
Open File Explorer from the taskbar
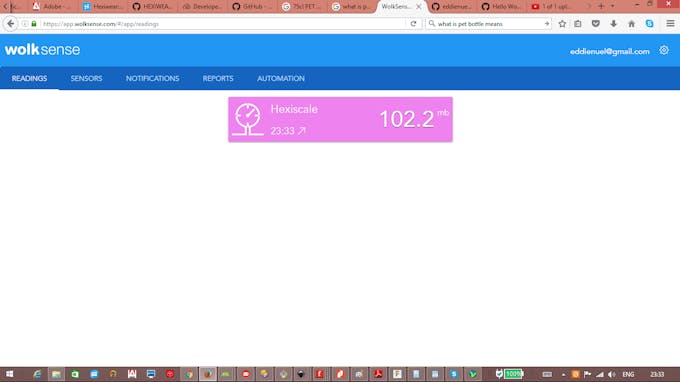(56, 374)
